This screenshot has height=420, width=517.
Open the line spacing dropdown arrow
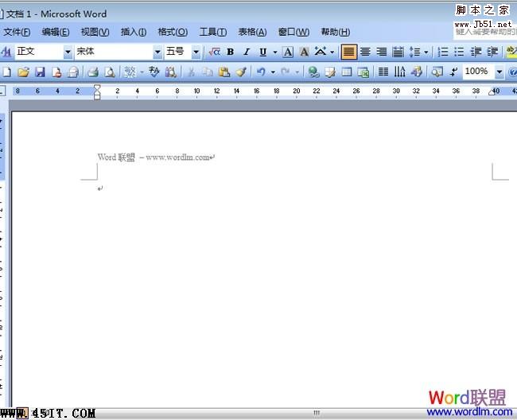tap(426, 52)
